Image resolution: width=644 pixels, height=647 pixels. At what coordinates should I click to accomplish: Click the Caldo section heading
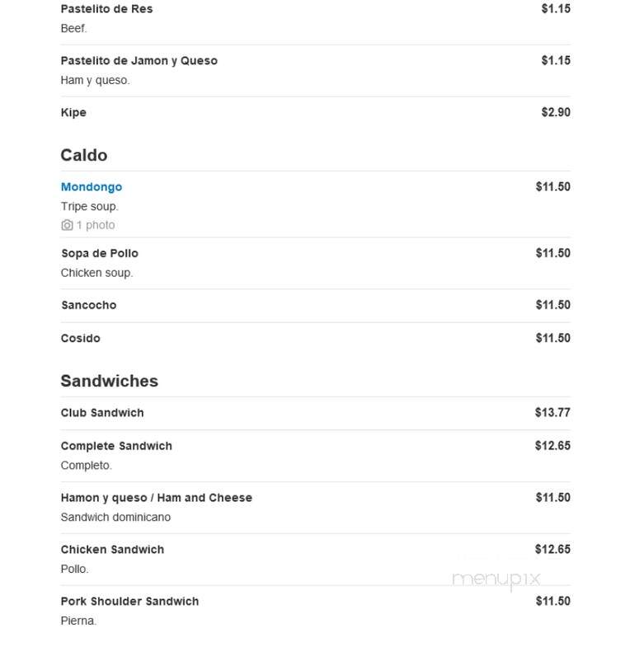(84, 156)
